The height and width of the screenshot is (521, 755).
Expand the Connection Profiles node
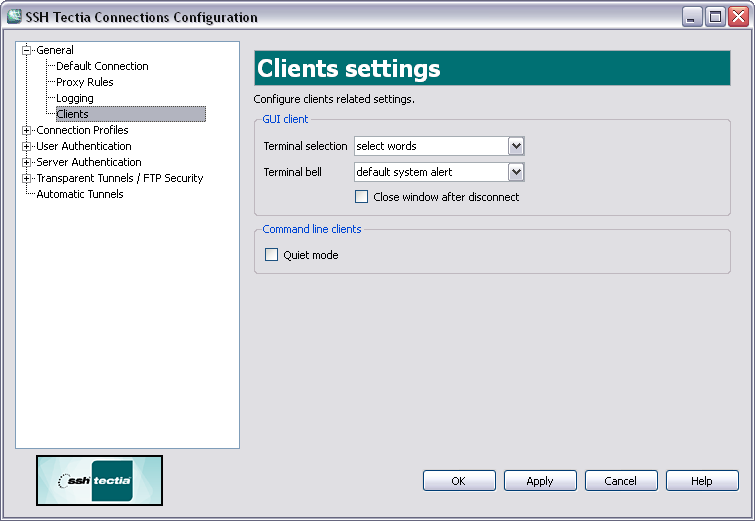[x=26, y=130]
